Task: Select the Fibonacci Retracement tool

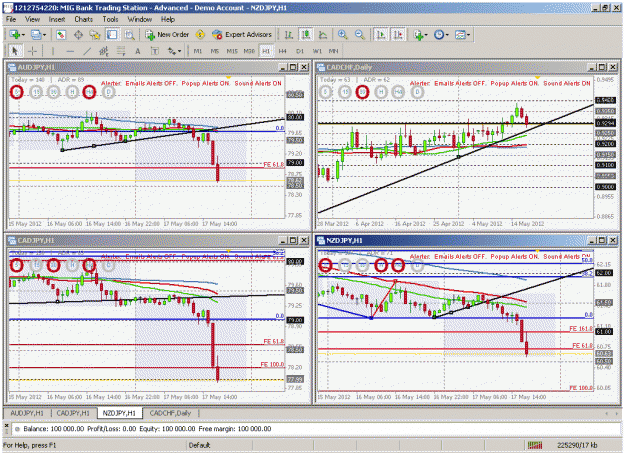Action: click(x=121, y=51)
